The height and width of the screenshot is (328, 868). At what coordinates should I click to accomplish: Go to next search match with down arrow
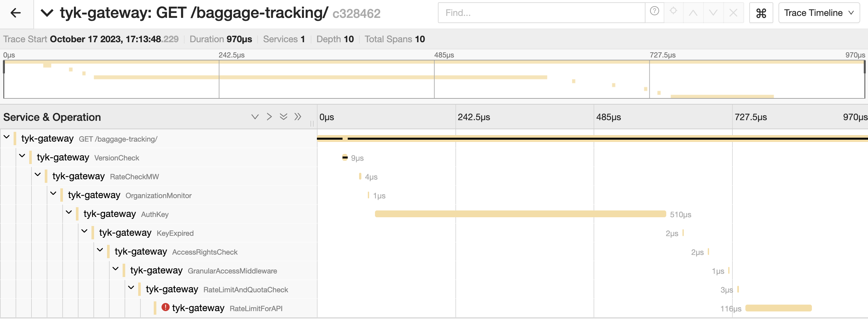pos(713,12)
